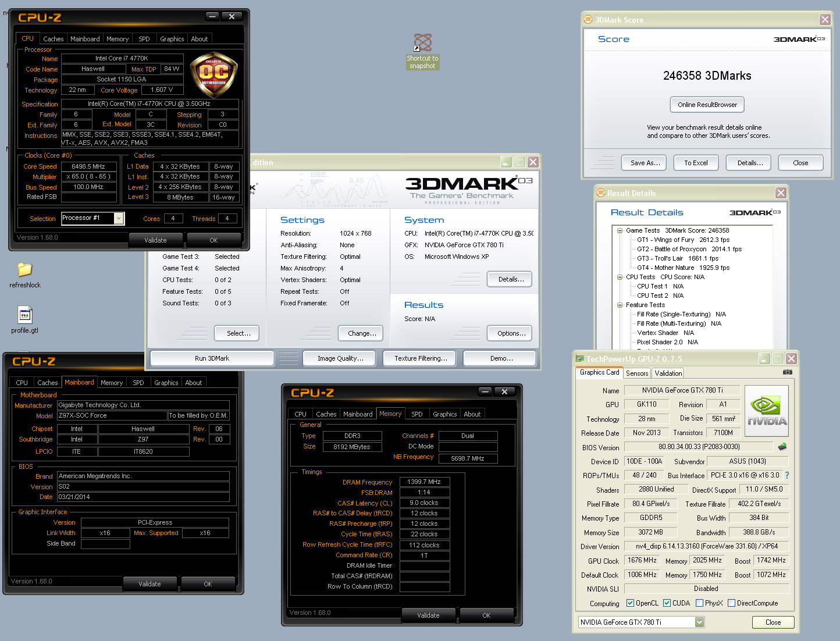
Task: Toggle the CUDA checkbox in GPU-Z
Action: point(667,603)
